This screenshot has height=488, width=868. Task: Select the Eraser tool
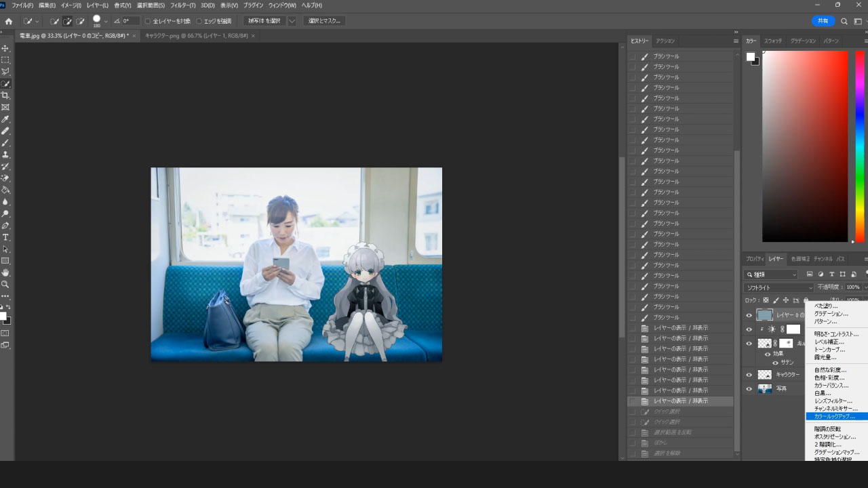[x=5, y=178]
